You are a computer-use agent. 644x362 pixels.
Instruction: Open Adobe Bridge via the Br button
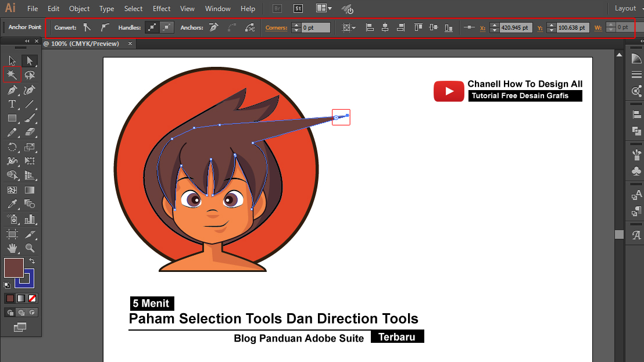pyautogui.click(x=277, y=8)
